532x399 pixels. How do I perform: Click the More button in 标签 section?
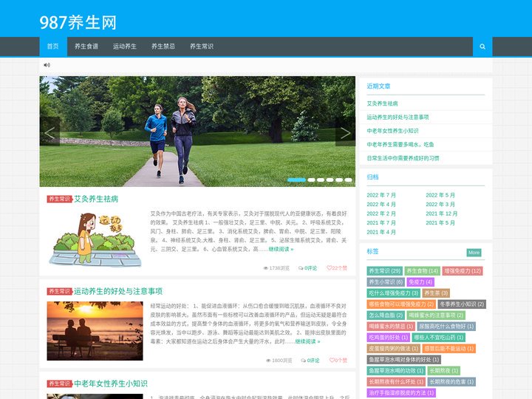[474, 253]
